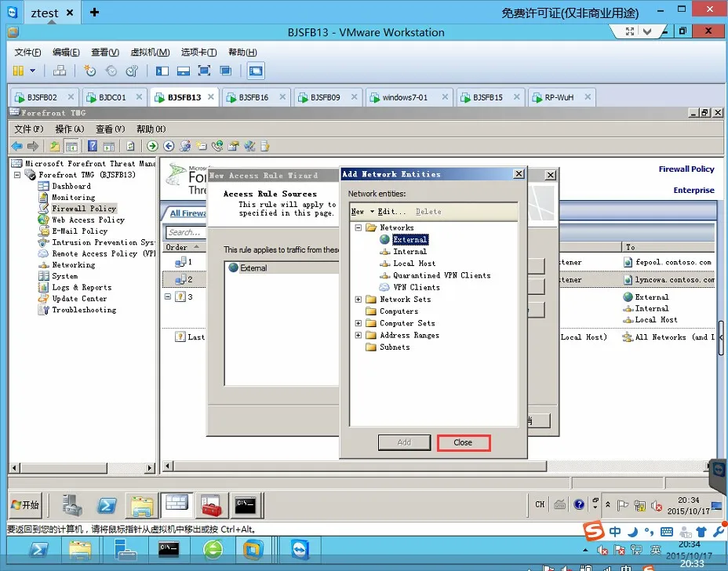Select Logs & Reports node
Viewport: 728px width, 571px height.
click(x=82, y=287)
